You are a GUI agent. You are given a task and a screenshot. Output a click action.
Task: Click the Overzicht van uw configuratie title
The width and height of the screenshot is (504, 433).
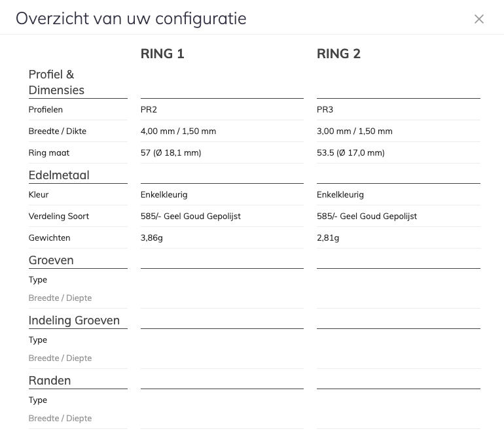point(131,18)
